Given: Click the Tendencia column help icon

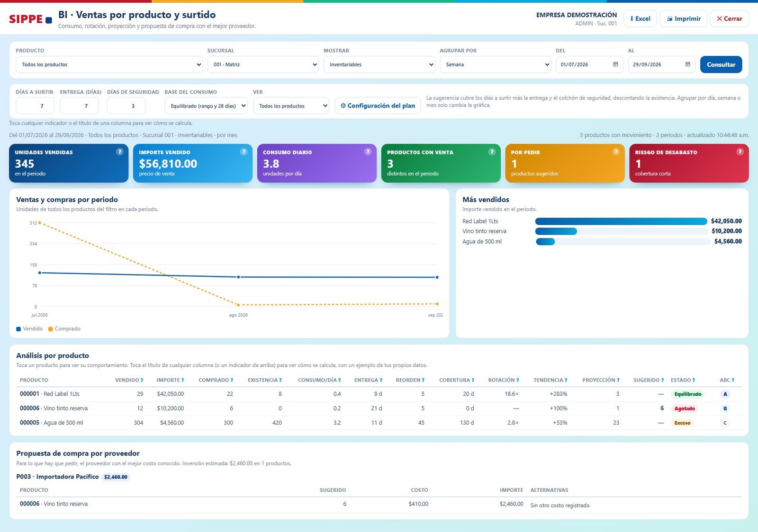Looking at the screenshot, I should [x=566, y=380].
